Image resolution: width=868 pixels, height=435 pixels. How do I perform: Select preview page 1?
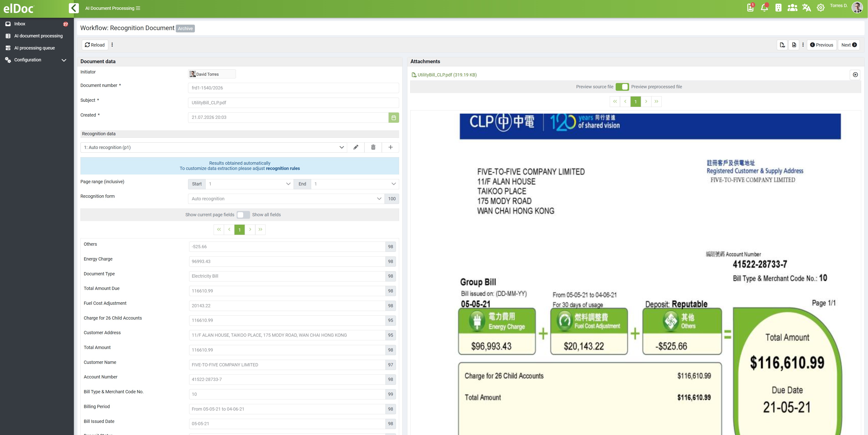tap(635, 102)
